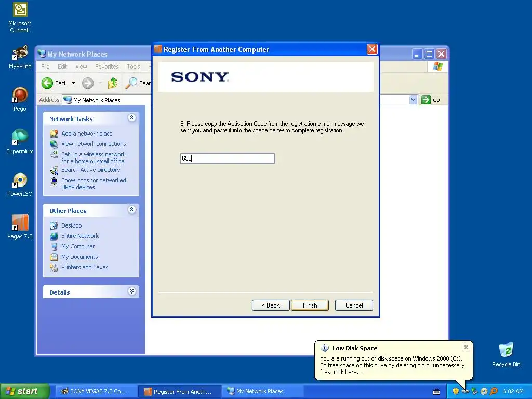Select the Pego desktop shortcut

(20, 99)
